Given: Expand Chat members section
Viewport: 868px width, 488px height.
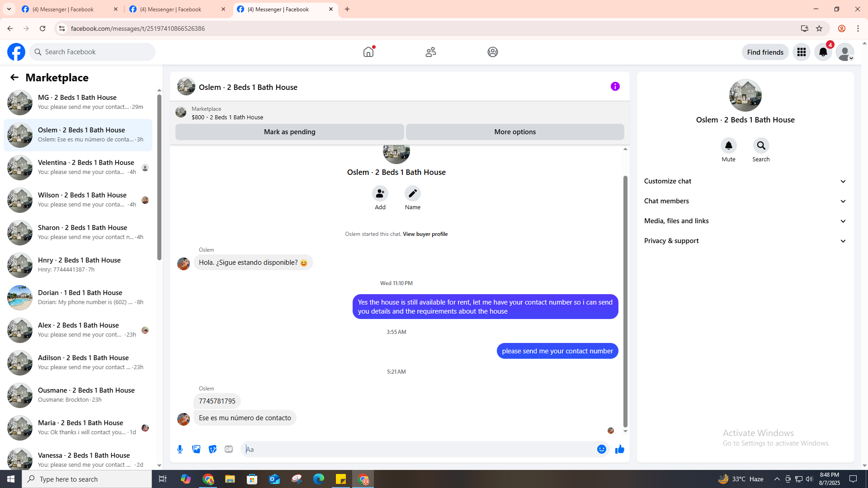Looking at the screenshot, I should pos(745,201).
